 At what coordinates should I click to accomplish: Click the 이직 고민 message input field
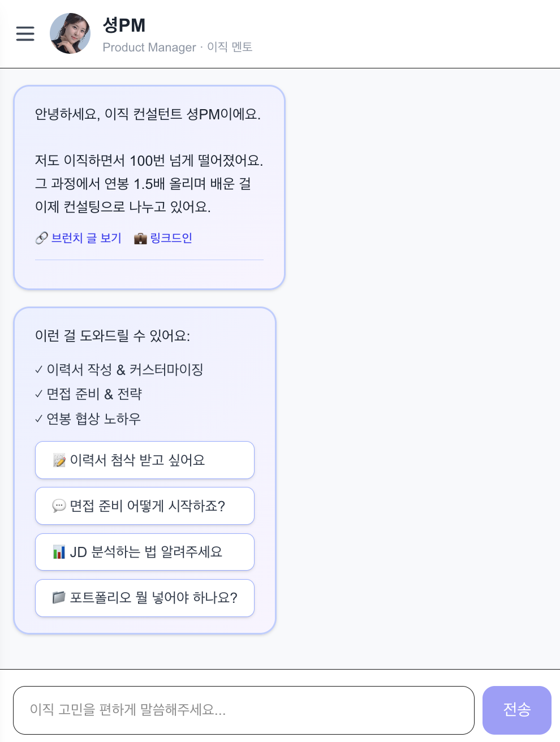click(243, 710)
